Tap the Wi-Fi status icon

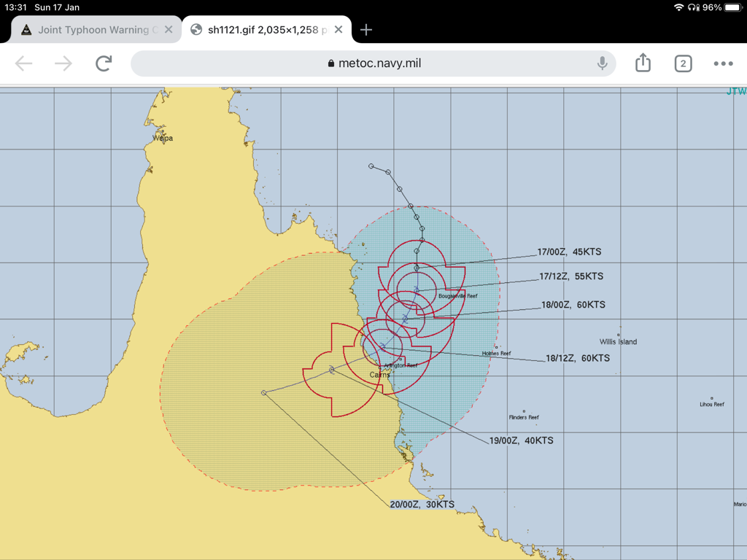click(x=678, y=7)
